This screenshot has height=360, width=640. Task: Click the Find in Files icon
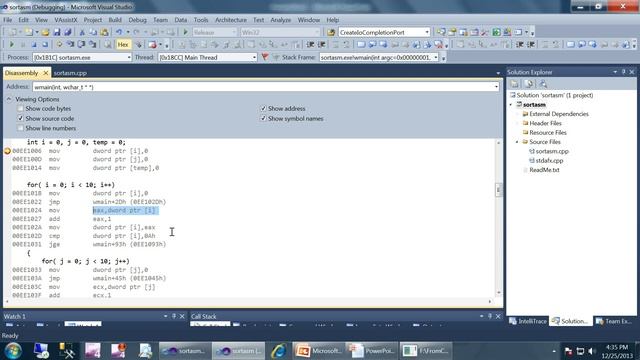(x=331, y=32)
